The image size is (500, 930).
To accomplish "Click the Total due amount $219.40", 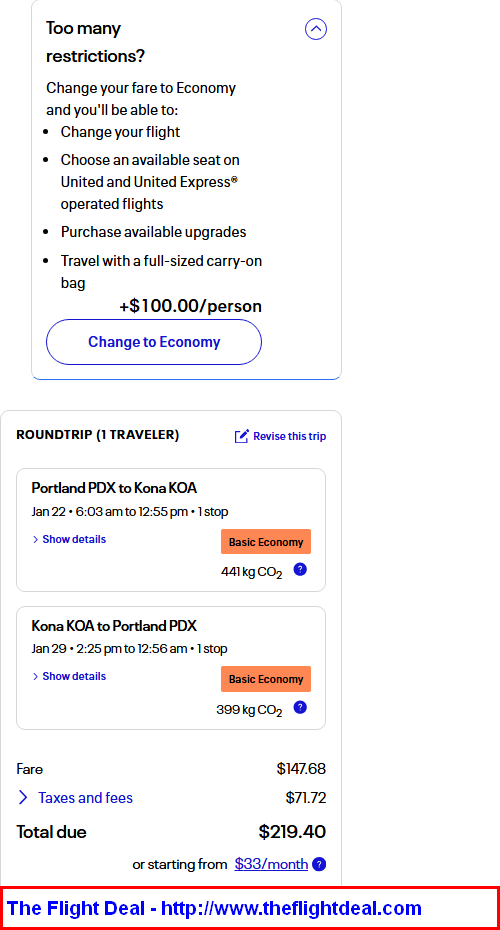I will point(292,832).
